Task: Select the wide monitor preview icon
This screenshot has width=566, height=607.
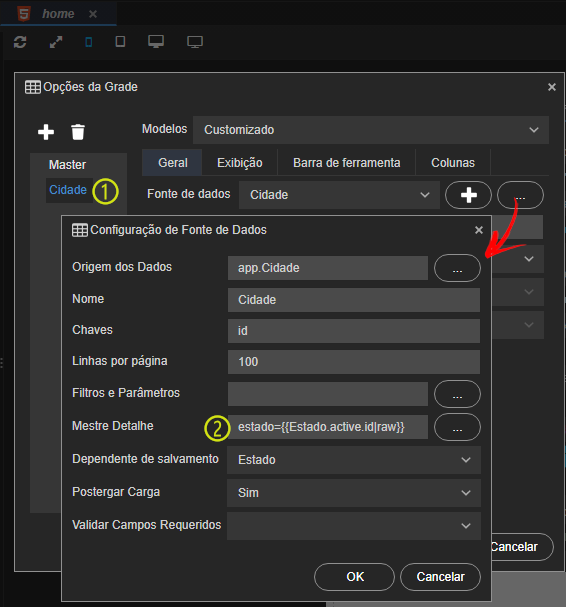Action: coord(195,42)
